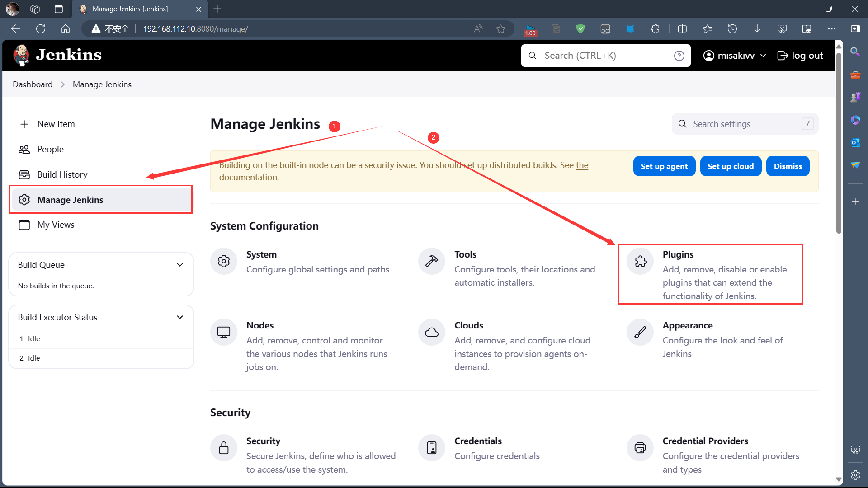Image resolution: width=868 pixels, height=488 pixels.
Task: Click the Credentials icon
Action: pos(432,448)
